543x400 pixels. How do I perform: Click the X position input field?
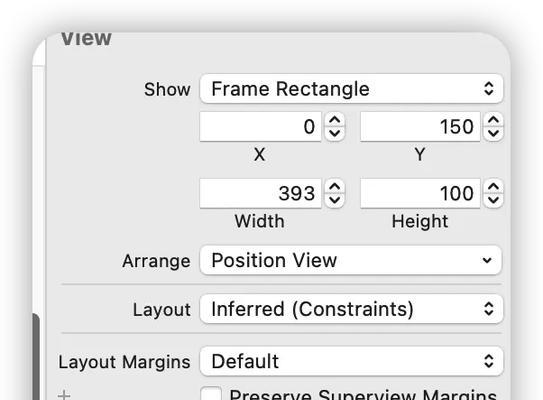point(260,126)
